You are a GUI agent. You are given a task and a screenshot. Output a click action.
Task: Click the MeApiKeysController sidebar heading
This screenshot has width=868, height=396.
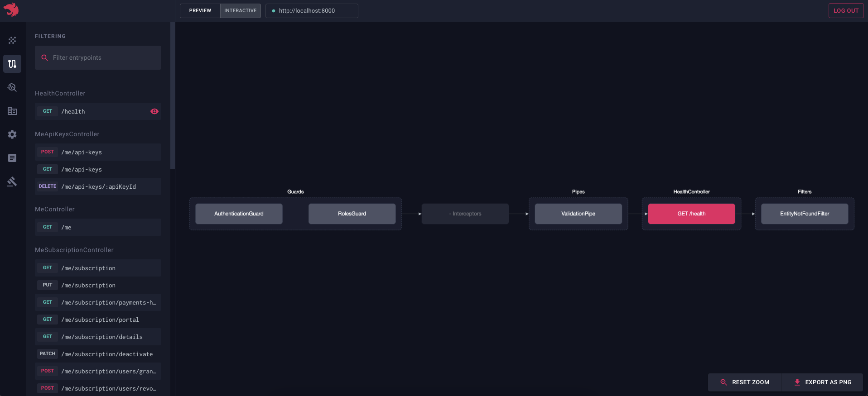click(67, 134)
